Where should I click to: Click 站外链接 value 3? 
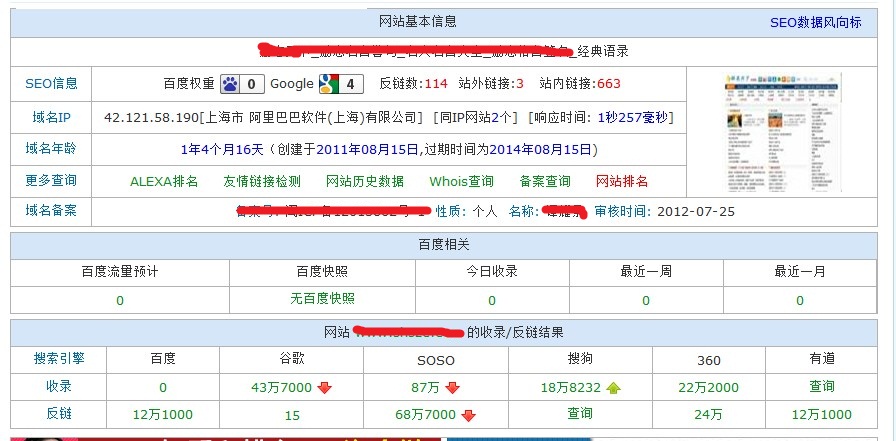[520, 84]
